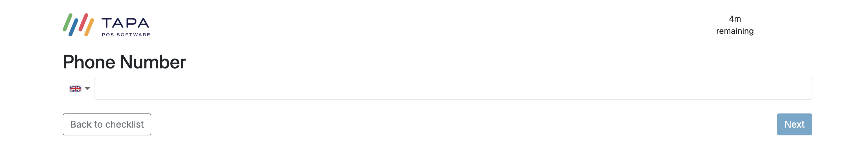The width and height of the screenshot is (868, 153).
Task: Click the word "Number" in the heading
Action: [x=153, y=62]
